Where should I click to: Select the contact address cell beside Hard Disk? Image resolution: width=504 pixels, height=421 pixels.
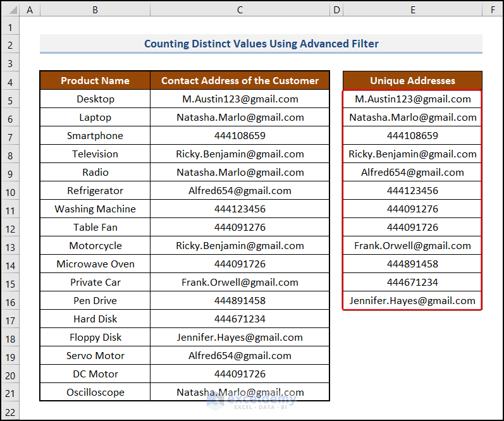[x=240, y=319]
